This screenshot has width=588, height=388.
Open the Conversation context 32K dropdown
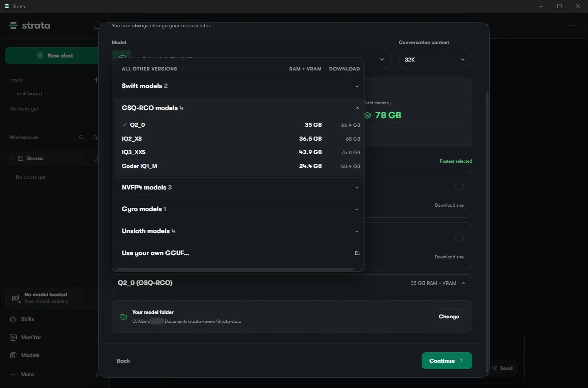(x=435, y=60)
